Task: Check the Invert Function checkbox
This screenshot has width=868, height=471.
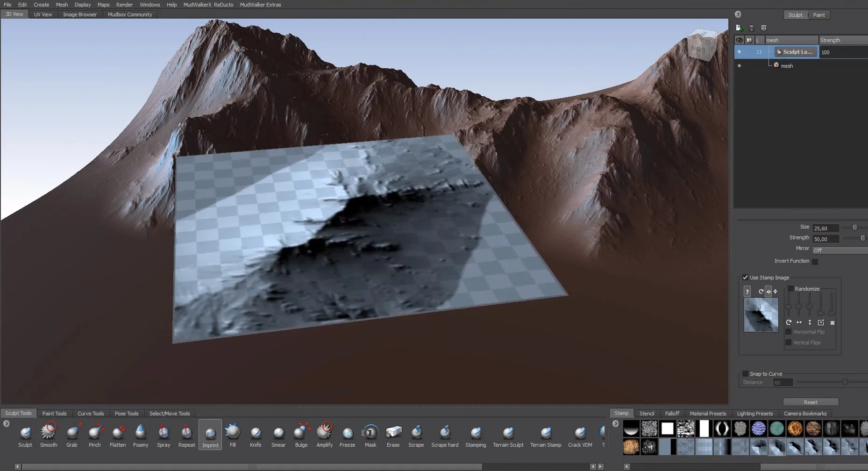Action: (815, 262)
